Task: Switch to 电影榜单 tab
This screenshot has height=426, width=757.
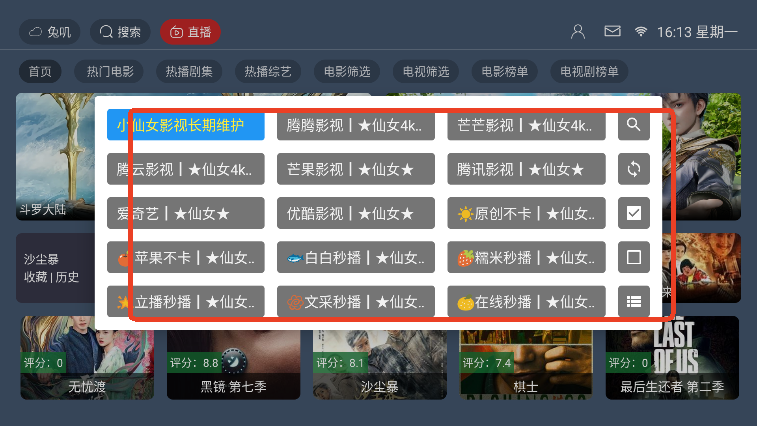Action: click(x=505, y=71)
